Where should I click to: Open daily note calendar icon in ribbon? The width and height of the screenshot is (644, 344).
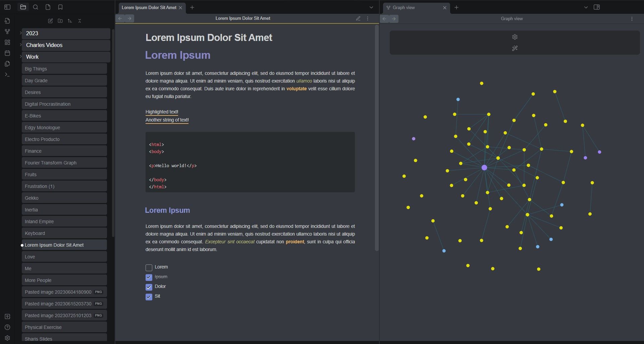click(7, 53)
